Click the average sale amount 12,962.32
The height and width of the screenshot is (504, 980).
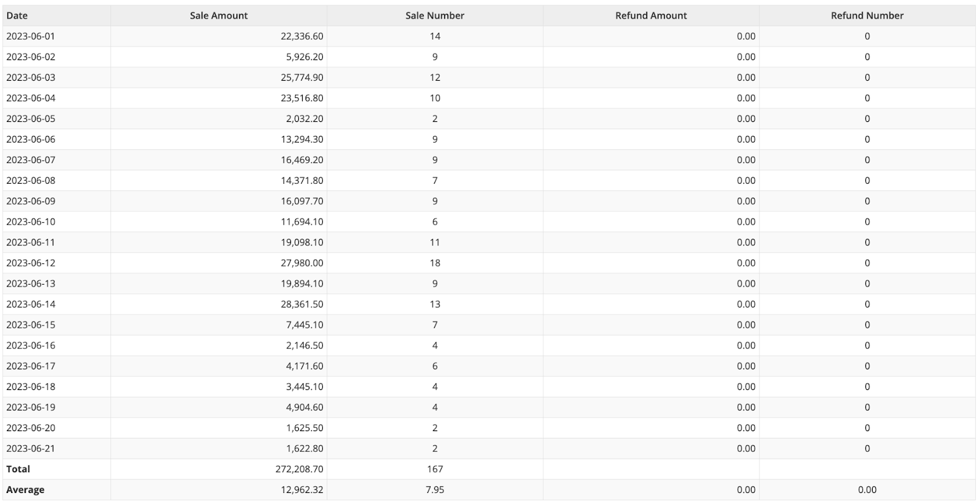point(302,490)
